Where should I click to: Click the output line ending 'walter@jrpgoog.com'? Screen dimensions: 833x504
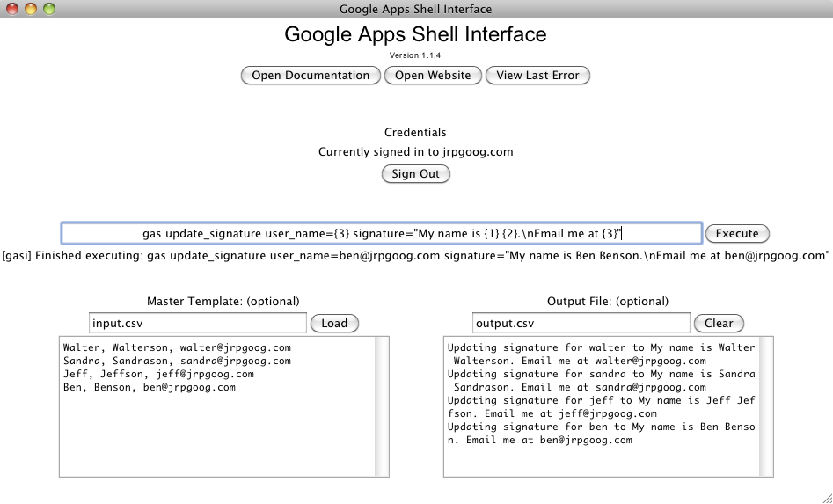pos(580,362)
